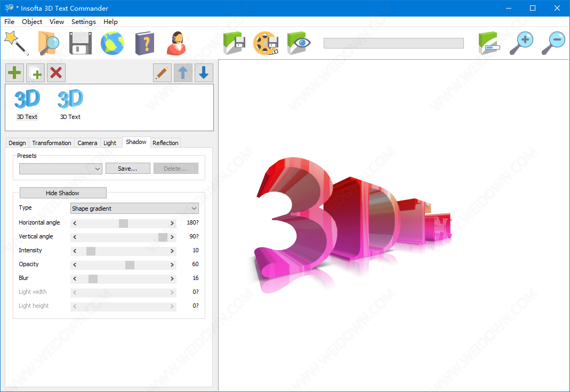Click the Intensity slider thumb
The width and height of the screenshot is (570, 392).
pyautogui.click(x=91, y=251)
